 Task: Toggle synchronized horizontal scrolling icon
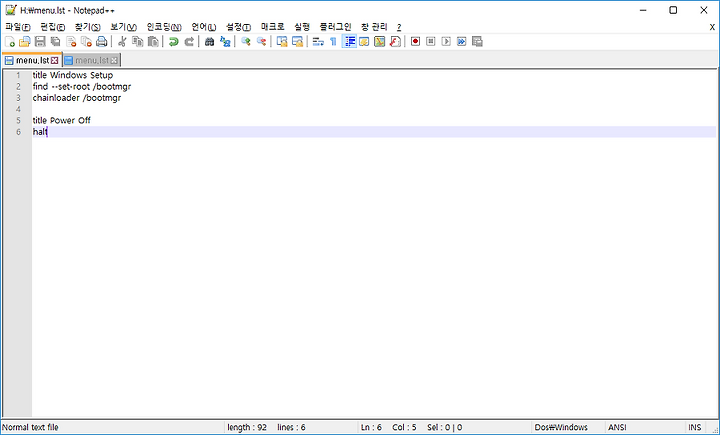[298, 42]
